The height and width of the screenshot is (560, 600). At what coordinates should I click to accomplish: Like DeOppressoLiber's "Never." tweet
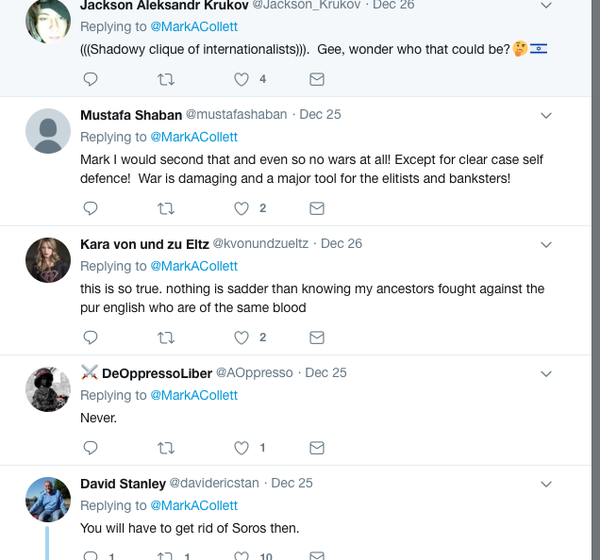click(x=241, y=448)
